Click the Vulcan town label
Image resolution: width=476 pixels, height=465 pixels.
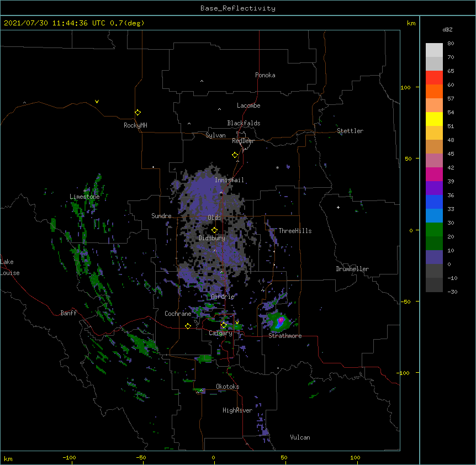click(x=300, y=437)
